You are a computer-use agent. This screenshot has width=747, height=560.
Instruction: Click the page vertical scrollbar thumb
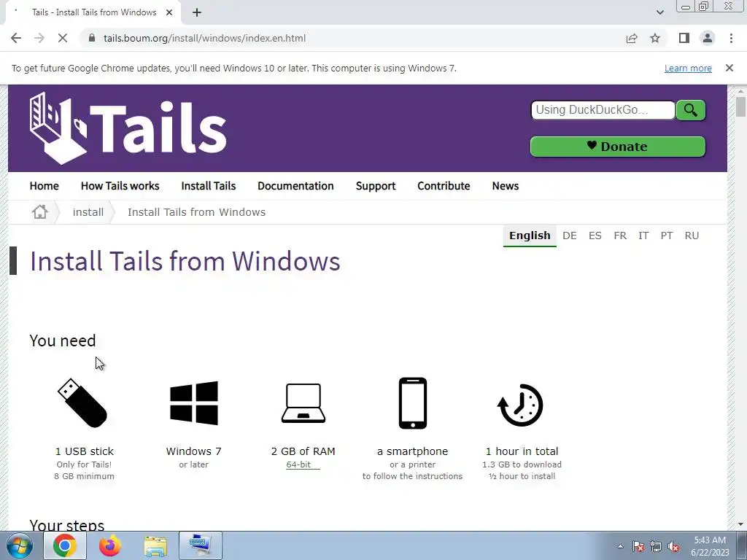tap(740, 106)
